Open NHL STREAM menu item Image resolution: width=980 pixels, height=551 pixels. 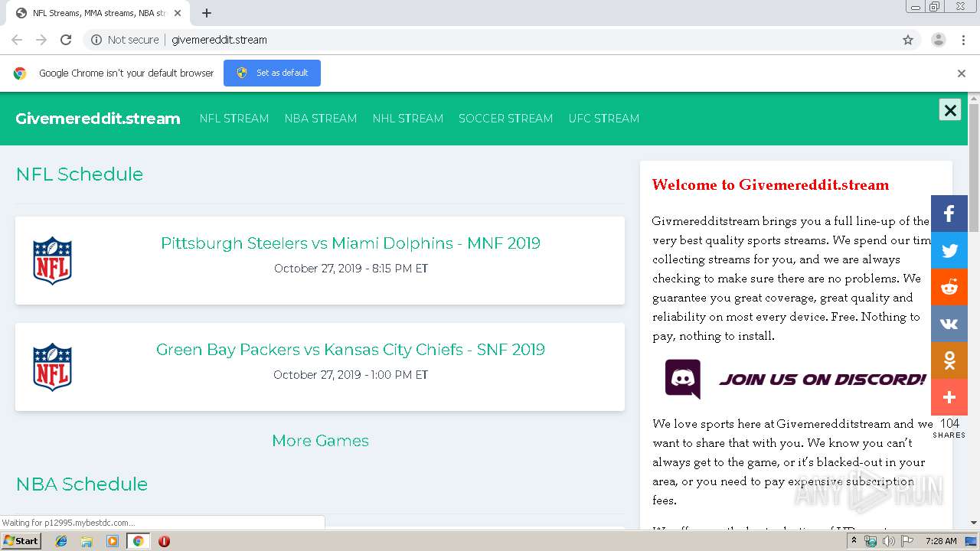point(408,119)
